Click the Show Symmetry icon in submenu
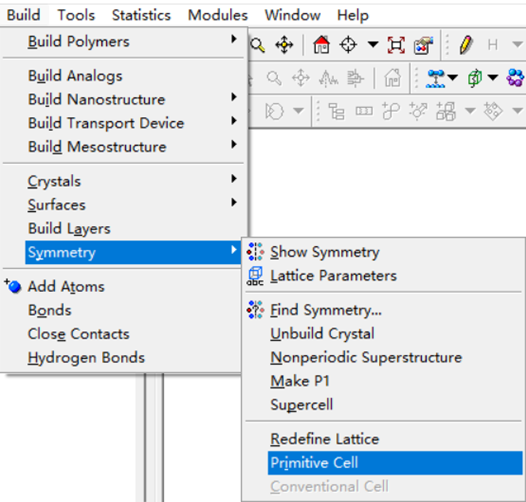This screenshot has width=526, height=502. (x=255, y=252)
